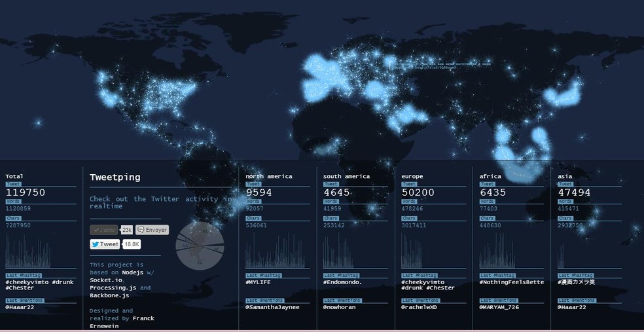Click south america chars value 253142

pyautogui.click(x=334, y=225)
